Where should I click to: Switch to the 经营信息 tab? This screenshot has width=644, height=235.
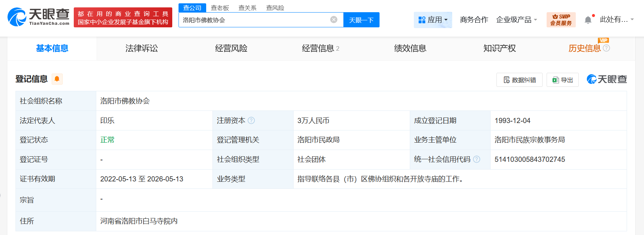321,48
